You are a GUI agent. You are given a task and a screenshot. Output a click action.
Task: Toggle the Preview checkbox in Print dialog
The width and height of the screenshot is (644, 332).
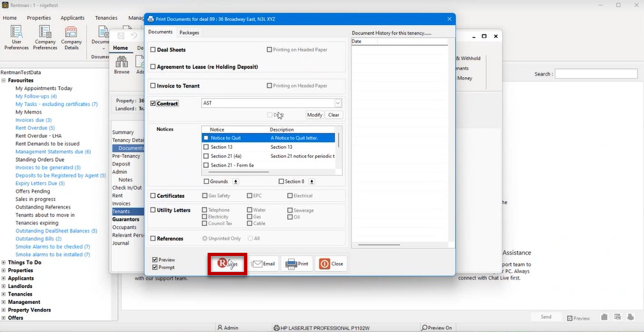[x=155, y=260]
